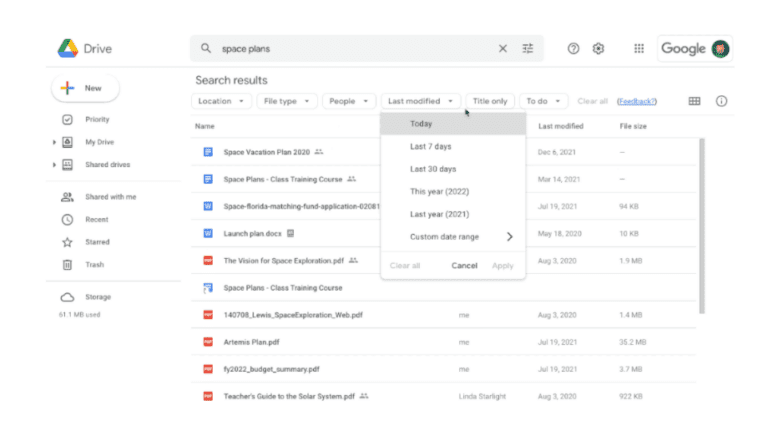This screenshot has height=436, width=768.
Task: Click the Shared drives sidebar icon
Action: coord(67,165)
